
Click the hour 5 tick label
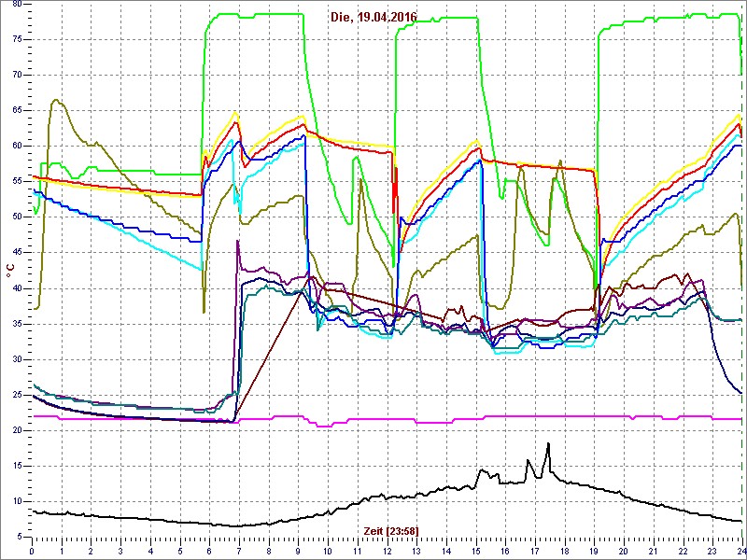click(180, 551)
